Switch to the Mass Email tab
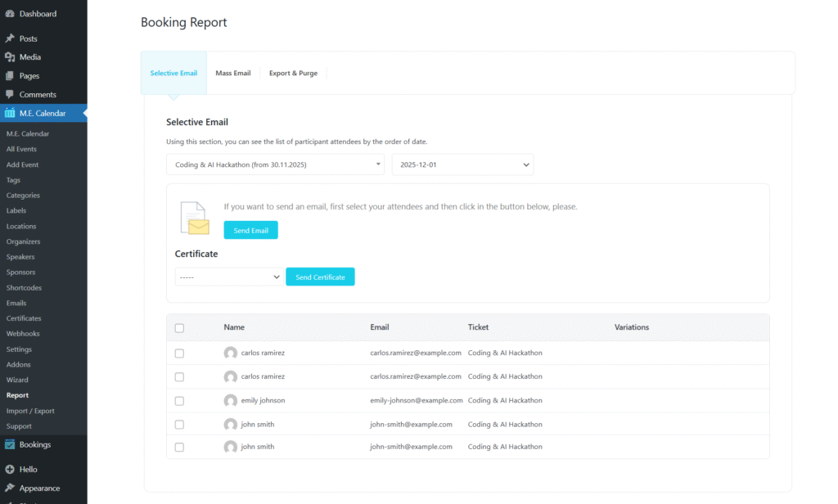 point(232,73)
